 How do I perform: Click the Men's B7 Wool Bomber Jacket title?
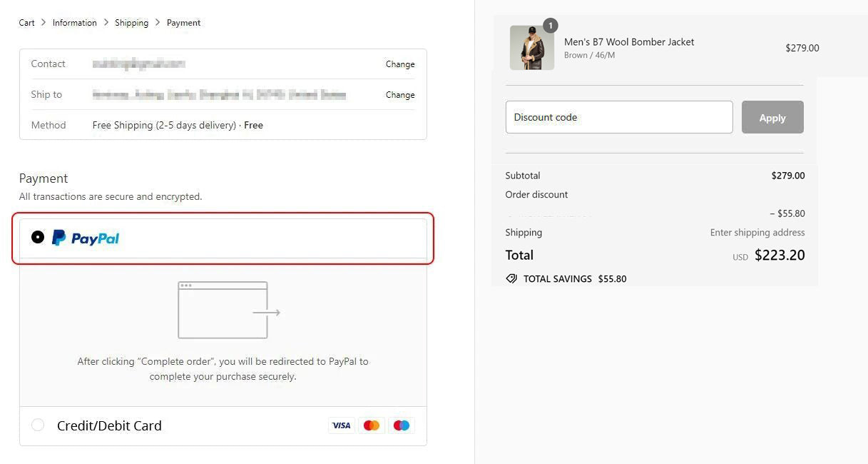coord(628,42)
